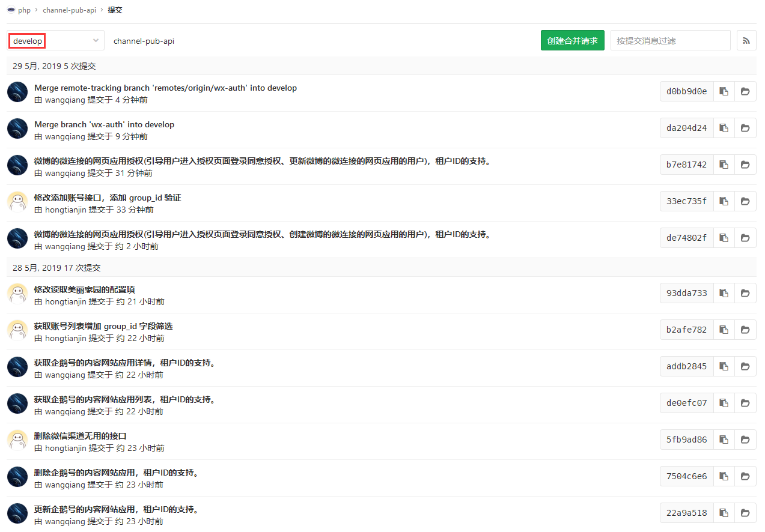Open 提交 breadcrumb item
Viewport: 765px width, 532px height.
click(x=115, y=10)
